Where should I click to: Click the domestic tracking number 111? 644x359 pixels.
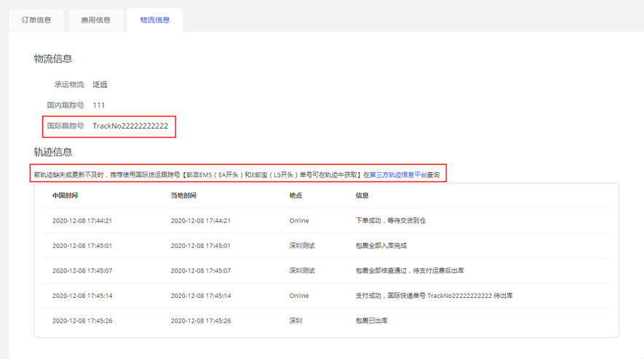coord(99,105)
